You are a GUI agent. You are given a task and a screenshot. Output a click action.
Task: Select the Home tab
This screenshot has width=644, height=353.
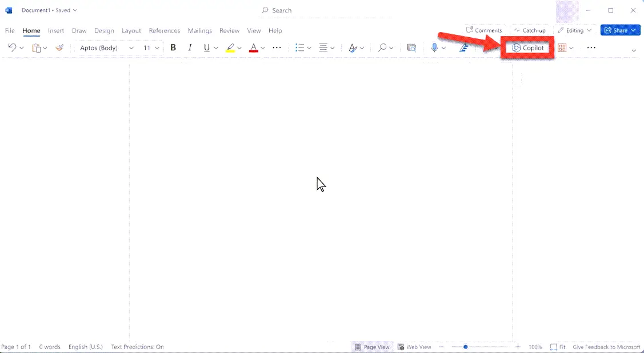(x=31, y=30)
